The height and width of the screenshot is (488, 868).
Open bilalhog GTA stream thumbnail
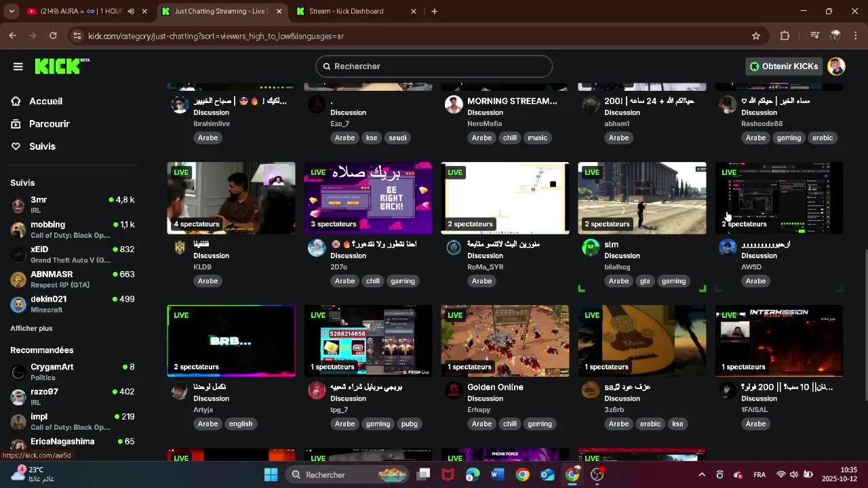(642, 198)
